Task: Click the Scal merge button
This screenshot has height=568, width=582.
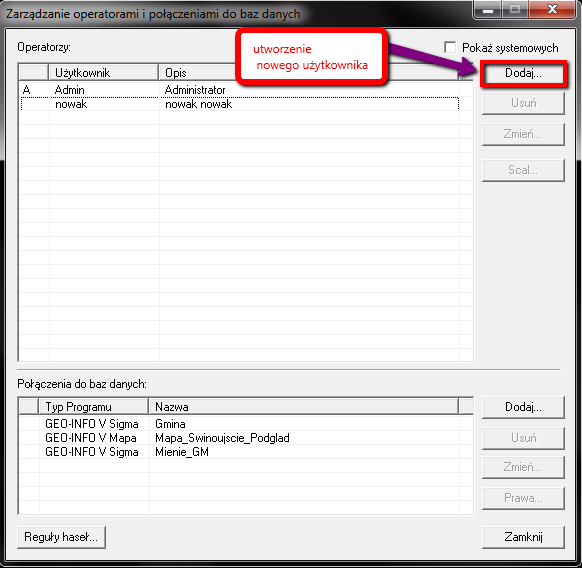Action: [x=523, y=170]
